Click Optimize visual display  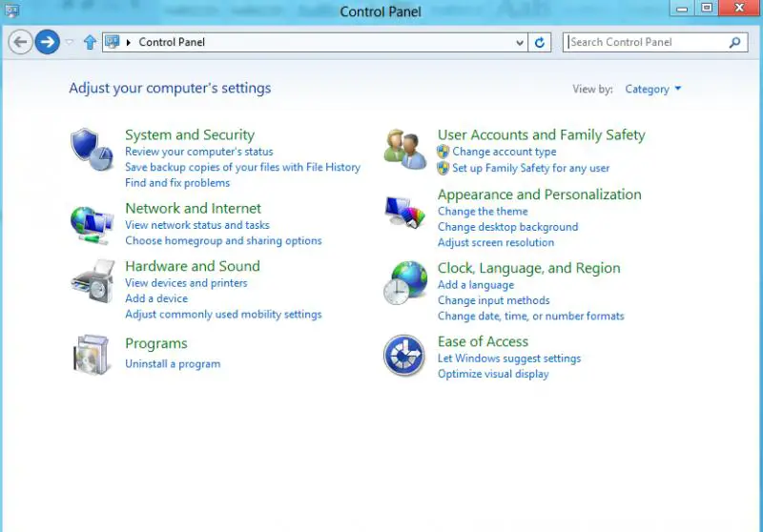pos(493,374)
